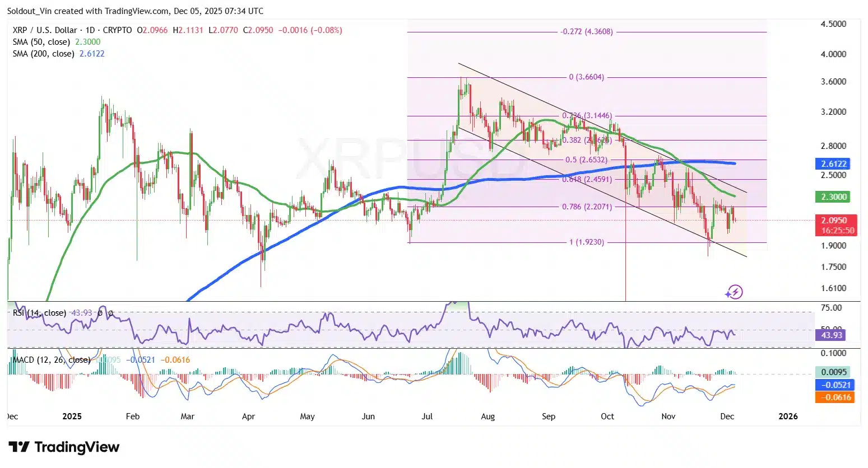Screen dimensions: 868x468
Task: Click the 4.5000 value on the price scale
Action: click(834, 24)
